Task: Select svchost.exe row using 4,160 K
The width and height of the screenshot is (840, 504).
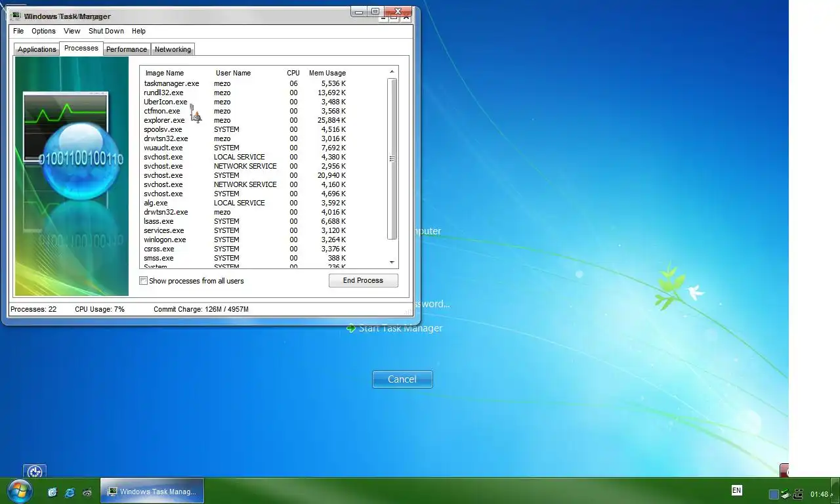Action: 245,184
